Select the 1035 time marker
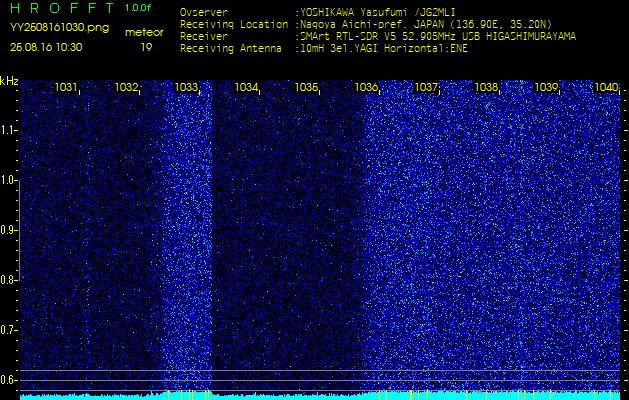This screenshot has width=629, height=400. [x=306, y=87]
